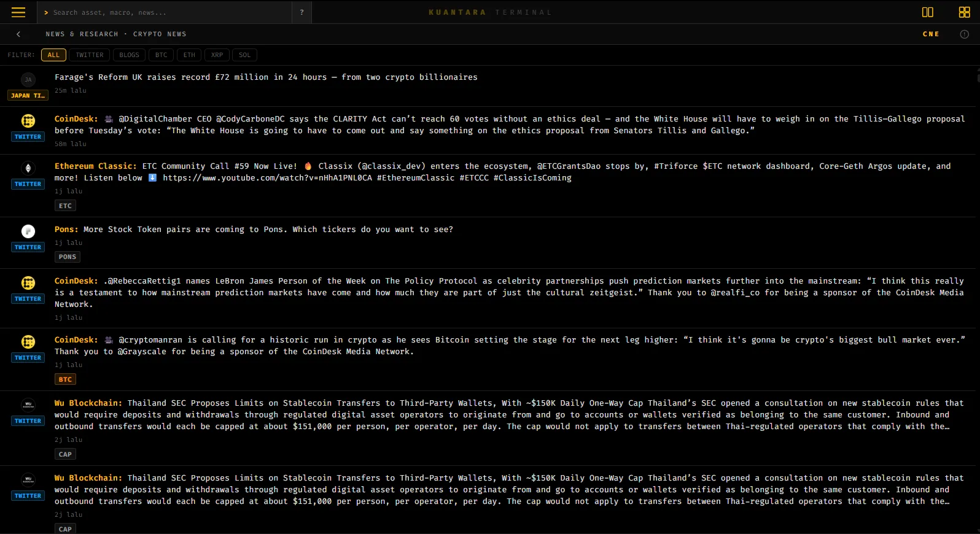The width and height of the screenshot is (980, 534).
Task: Filter news by BLOGS
Action: tap(129, 55)
